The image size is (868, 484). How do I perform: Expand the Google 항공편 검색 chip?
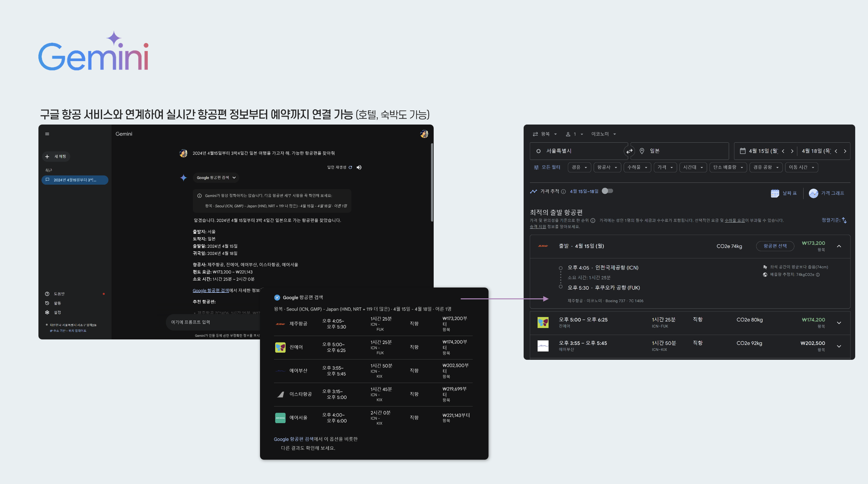pyautogui.click(x=216, y=178)
